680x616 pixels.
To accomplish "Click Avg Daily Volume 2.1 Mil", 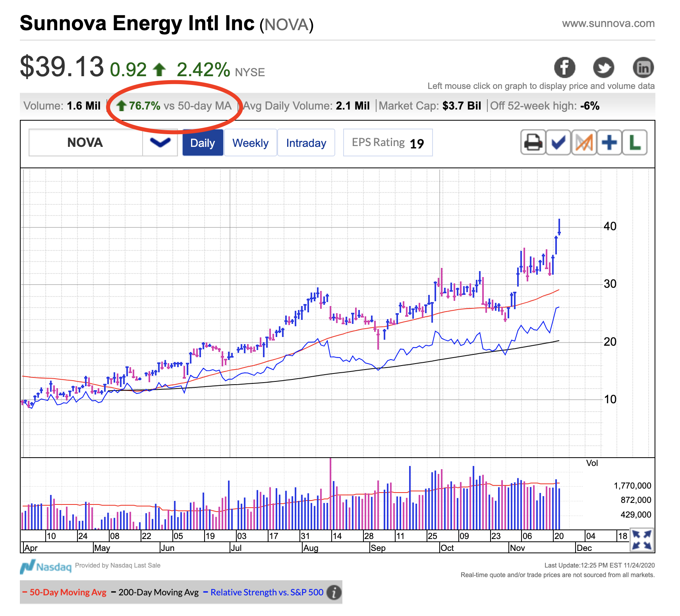I will (x=306, y=106).
